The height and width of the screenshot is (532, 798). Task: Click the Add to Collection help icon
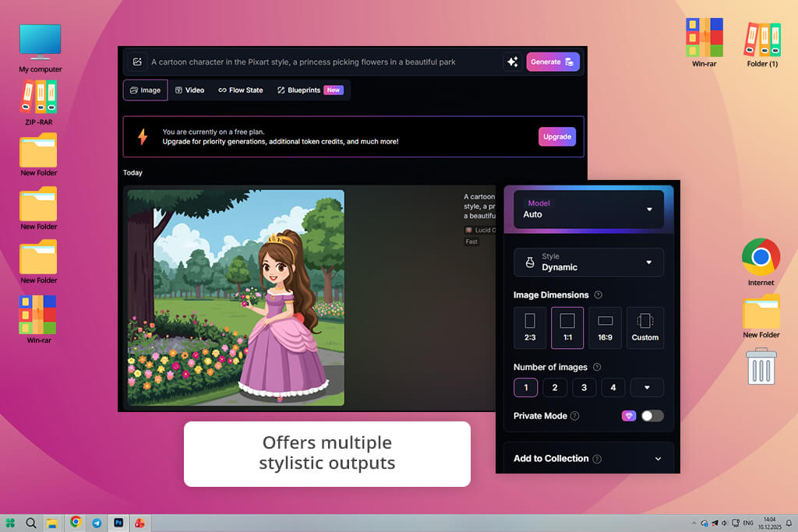598,459
